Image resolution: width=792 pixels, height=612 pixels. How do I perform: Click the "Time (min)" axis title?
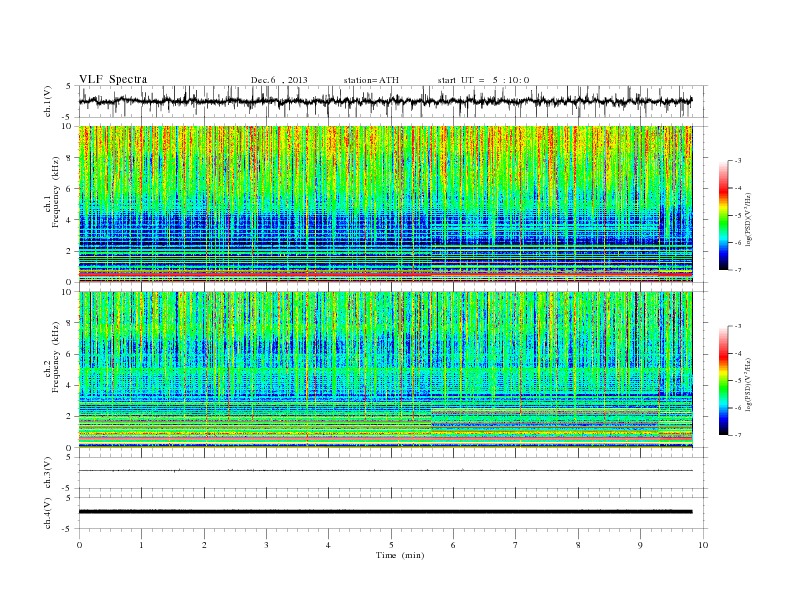tap(400, 555)
